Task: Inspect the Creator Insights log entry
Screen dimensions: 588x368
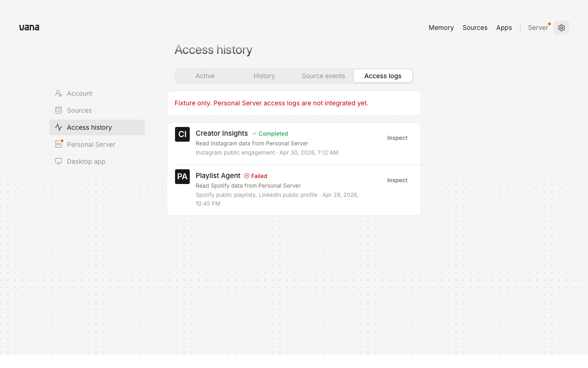Action: pos(397,138)
